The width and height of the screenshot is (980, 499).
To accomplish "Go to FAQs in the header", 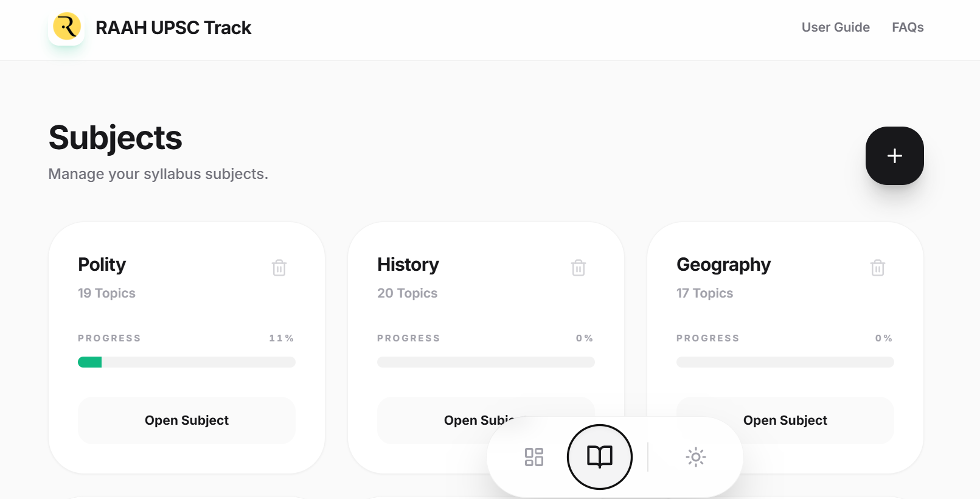I will pyautogui.click(x=908, y=27).
